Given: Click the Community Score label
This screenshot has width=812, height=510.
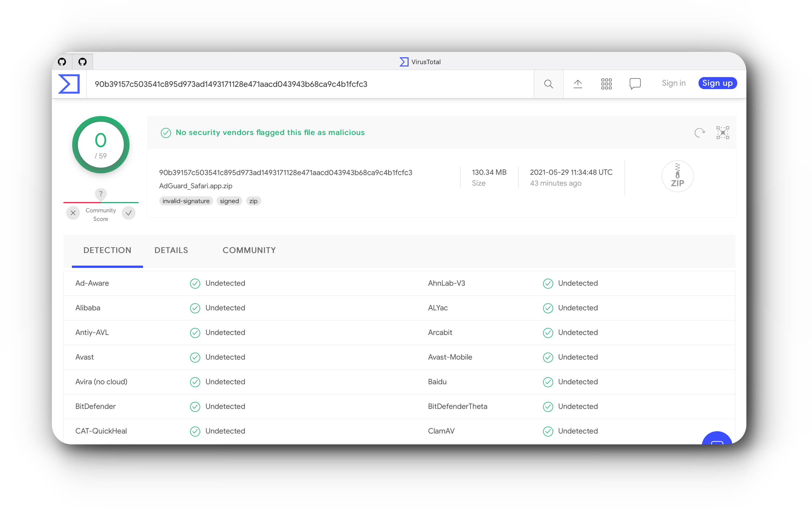Looking at the screenshot, I should 101,215.
